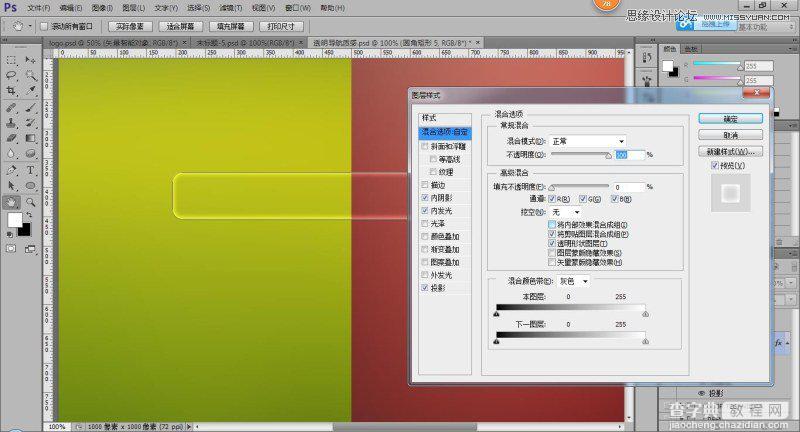Enable 斜面和浮雕 style checkbox
This screenshot has height=432, width=800.
[424, 146]
